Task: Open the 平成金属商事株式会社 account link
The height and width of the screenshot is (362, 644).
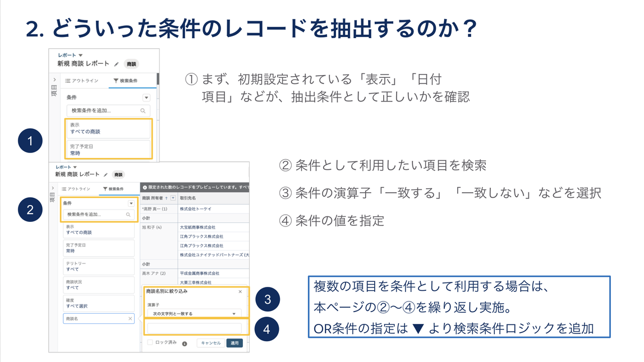Action: pyautogui.click(x=200, y=273)
